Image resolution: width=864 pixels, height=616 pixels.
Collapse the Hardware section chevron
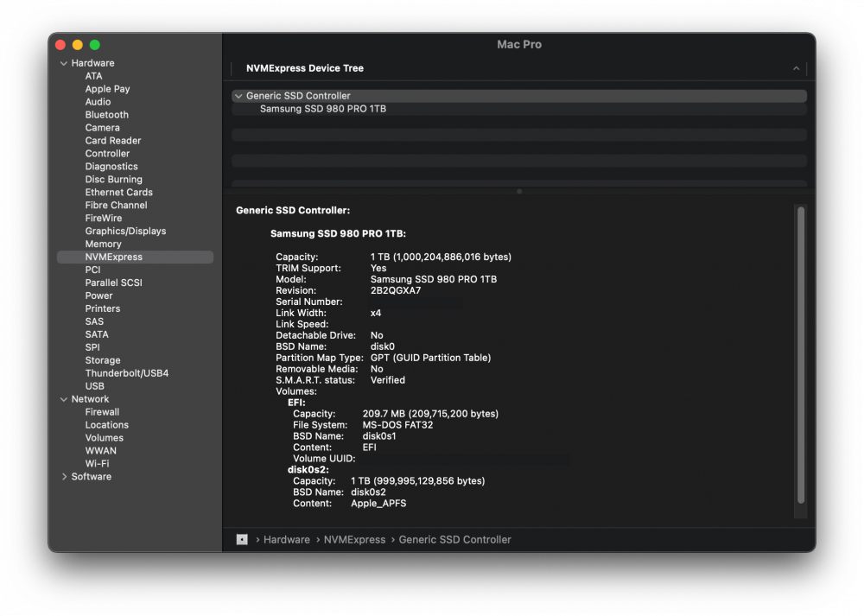(x=64, y=63)
